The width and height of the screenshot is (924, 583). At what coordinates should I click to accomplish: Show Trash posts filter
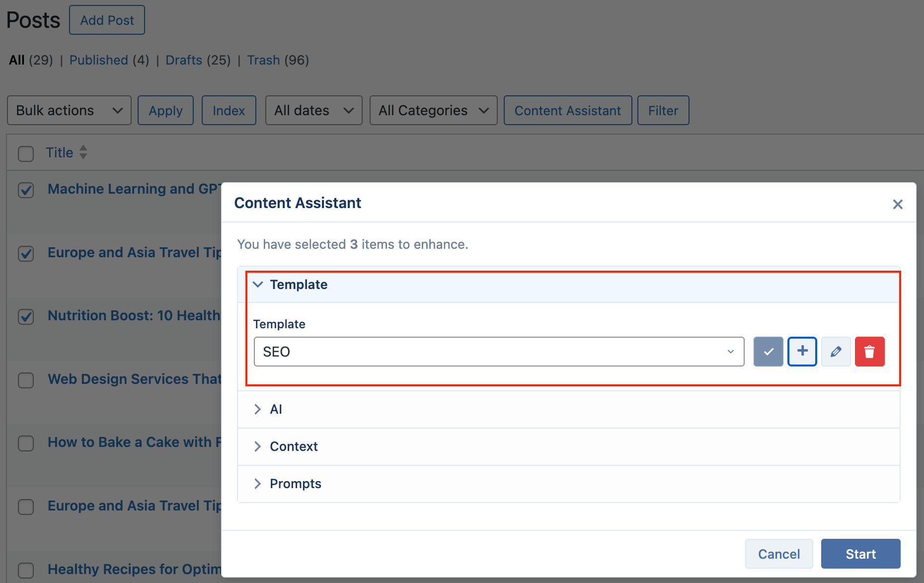(264, 60)
